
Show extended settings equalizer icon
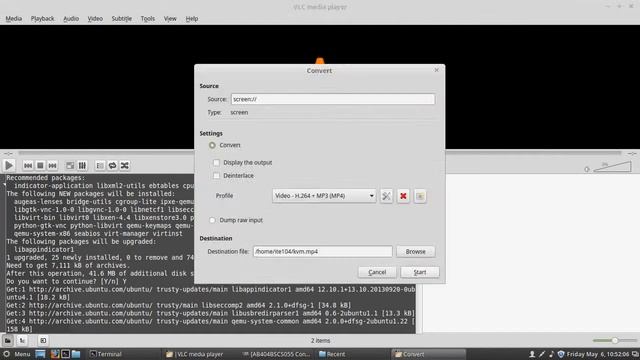pos(82,165)
